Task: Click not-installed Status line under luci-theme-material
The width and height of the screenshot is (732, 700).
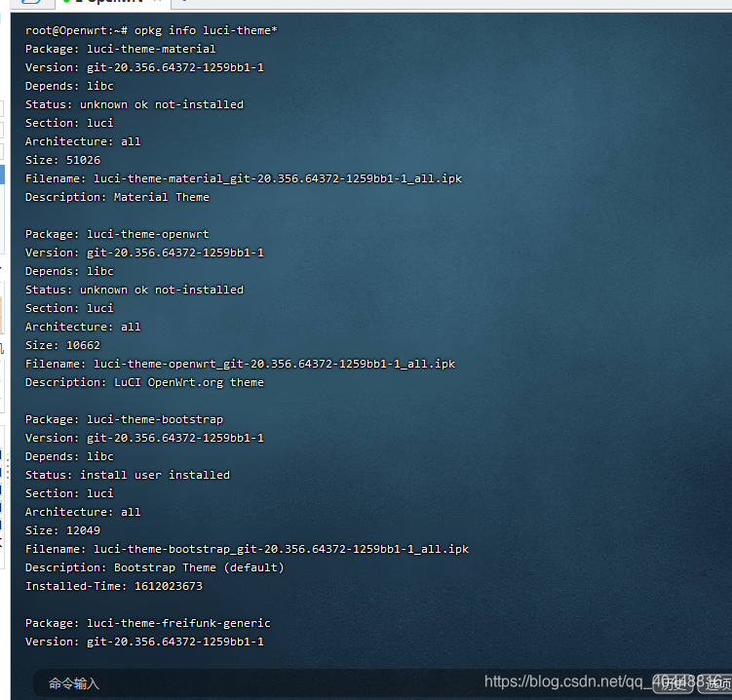Action: click(x=135, y=104)
